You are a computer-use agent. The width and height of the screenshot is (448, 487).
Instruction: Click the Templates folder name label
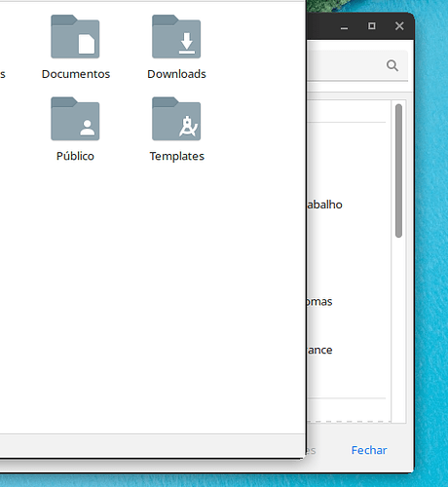[177, 156]
